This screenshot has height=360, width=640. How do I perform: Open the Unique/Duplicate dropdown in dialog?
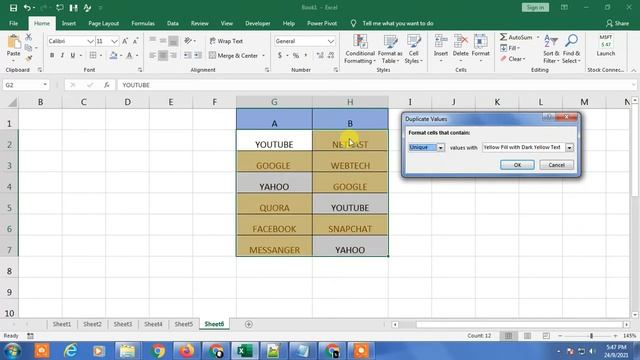(x=441, y=147)
